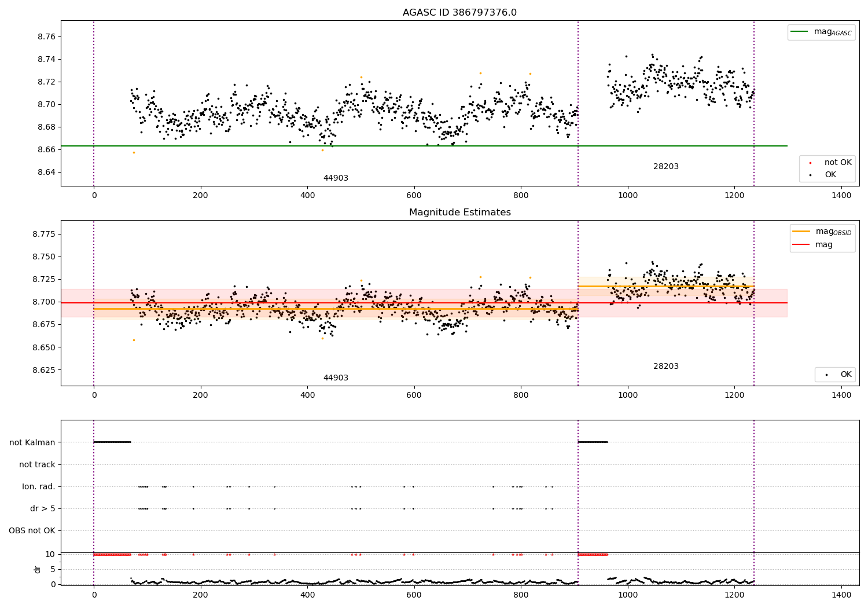
Task: Click the 'dr > 5' axis label
Action: (43, 509)
